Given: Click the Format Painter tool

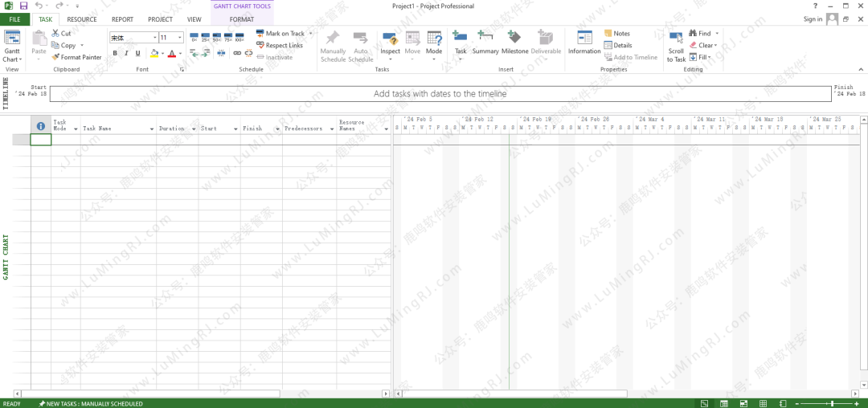Looking at the screenshot, I should (x=76, y=57).
